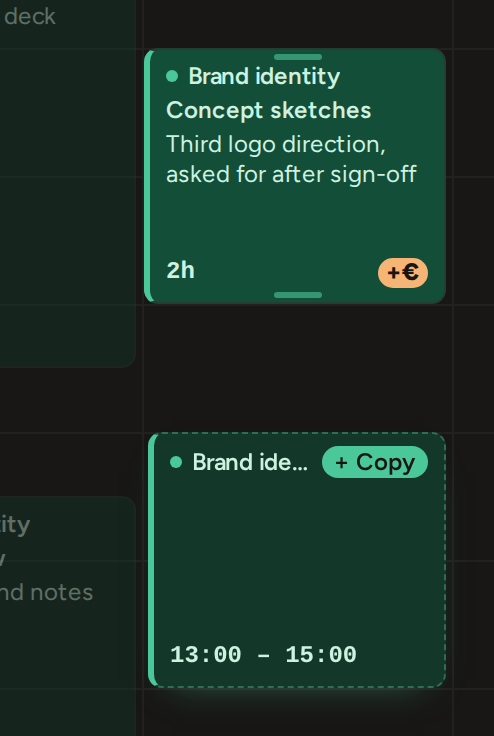The height and width of the screenshot is (736, 494).
Task: Click the + Copy button on dashed entry
Action: 375,462
